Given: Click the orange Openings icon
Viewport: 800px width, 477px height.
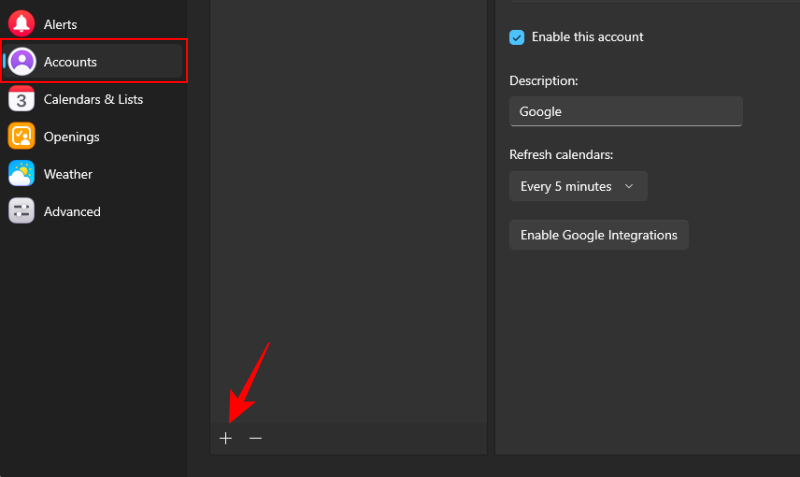Looking at the screenshot, I should point(21,136).
